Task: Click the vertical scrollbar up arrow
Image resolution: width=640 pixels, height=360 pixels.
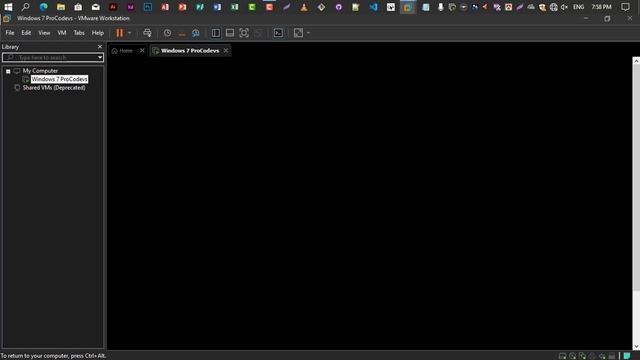Action: pos(636,61)
